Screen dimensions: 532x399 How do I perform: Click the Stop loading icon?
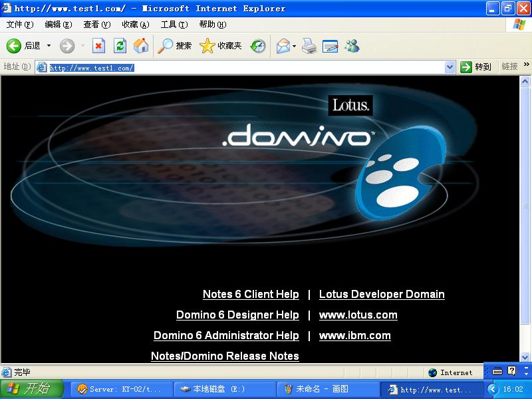[98, 46]
